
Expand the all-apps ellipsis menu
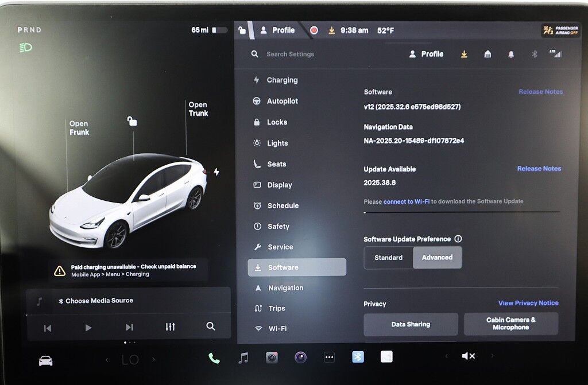coord(329,356)
